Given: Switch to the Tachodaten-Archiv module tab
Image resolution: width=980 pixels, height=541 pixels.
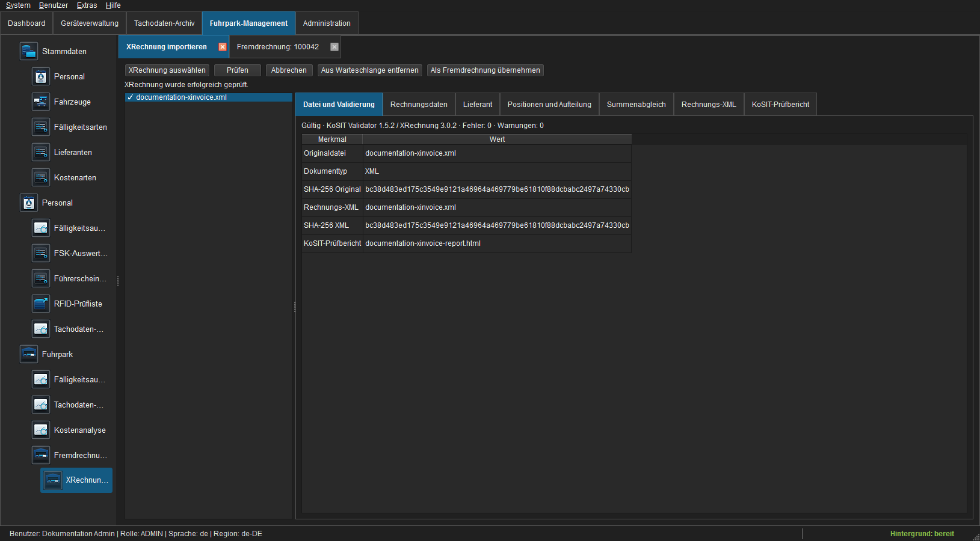Looking at the screenshot, I should coord(164,23).
